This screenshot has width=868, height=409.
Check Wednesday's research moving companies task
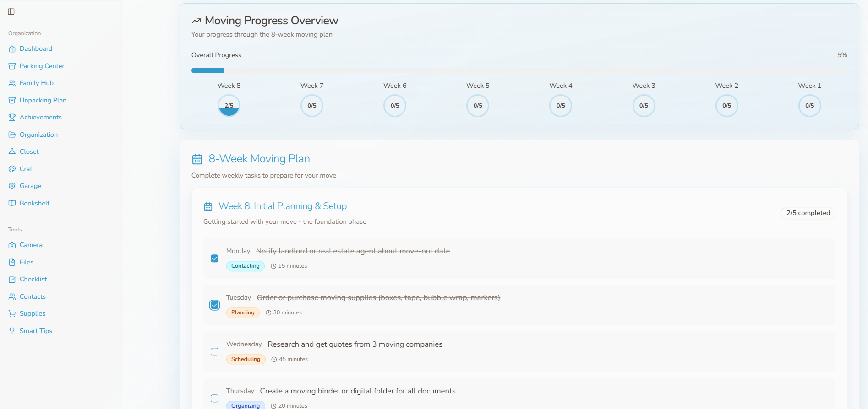coord(214,352)
